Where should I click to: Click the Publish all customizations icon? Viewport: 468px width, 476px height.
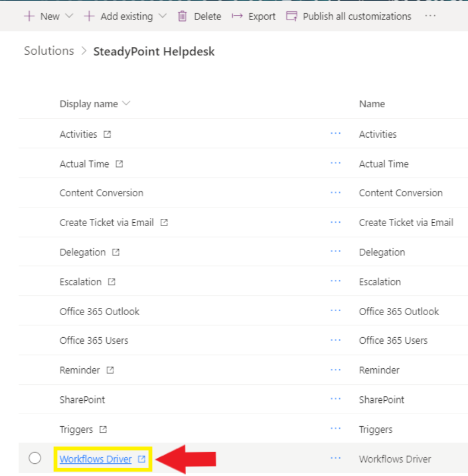292,16
